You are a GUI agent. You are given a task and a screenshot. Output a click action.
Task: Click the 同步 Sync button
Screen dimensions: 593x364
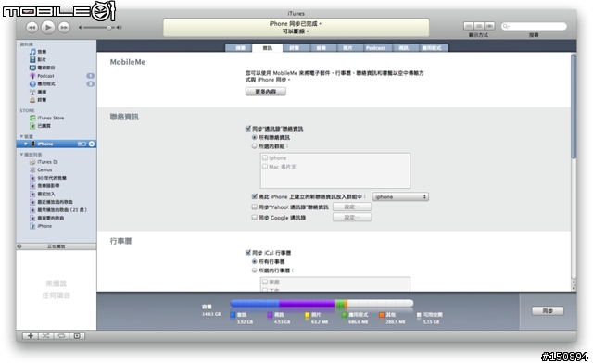[548, 310]
